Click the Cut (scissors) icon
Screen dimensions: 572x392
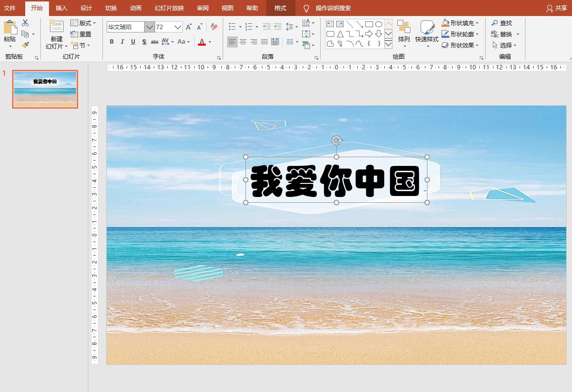point(26,22)
